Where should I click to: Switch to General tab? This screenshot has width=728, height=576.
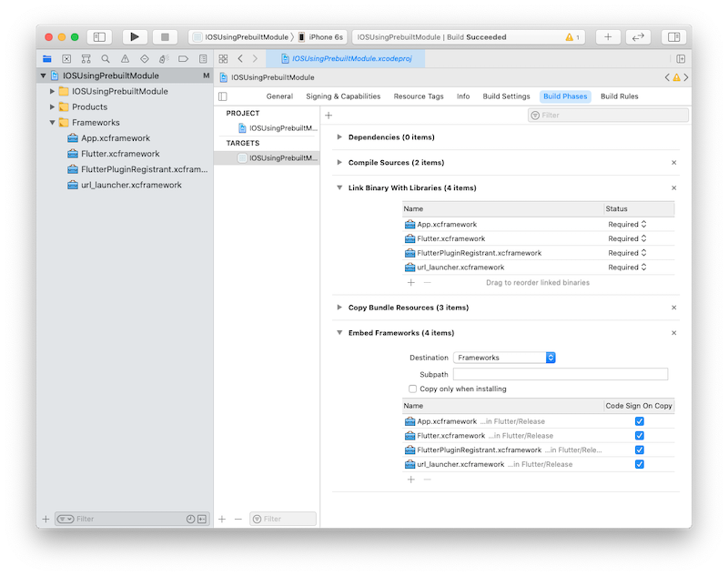(279, 96)
